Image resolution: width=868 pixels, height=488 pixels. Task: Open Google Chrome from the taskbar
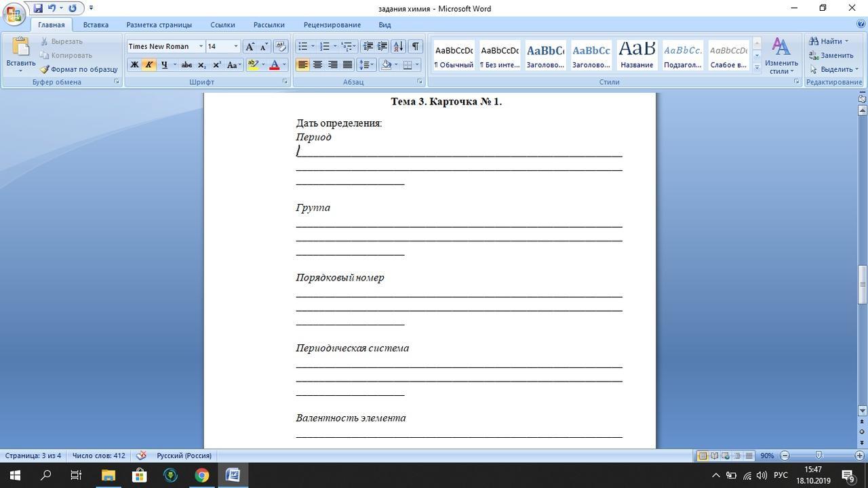click(x=201, y=475)
